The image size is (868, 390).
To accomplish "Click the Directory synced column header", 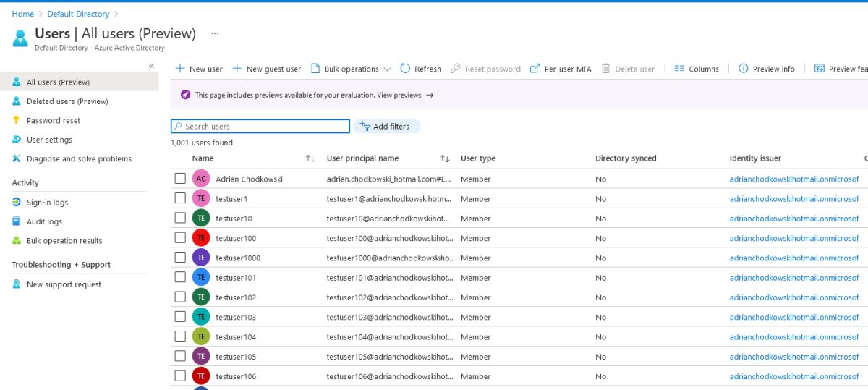I will [x=626, y=158].
